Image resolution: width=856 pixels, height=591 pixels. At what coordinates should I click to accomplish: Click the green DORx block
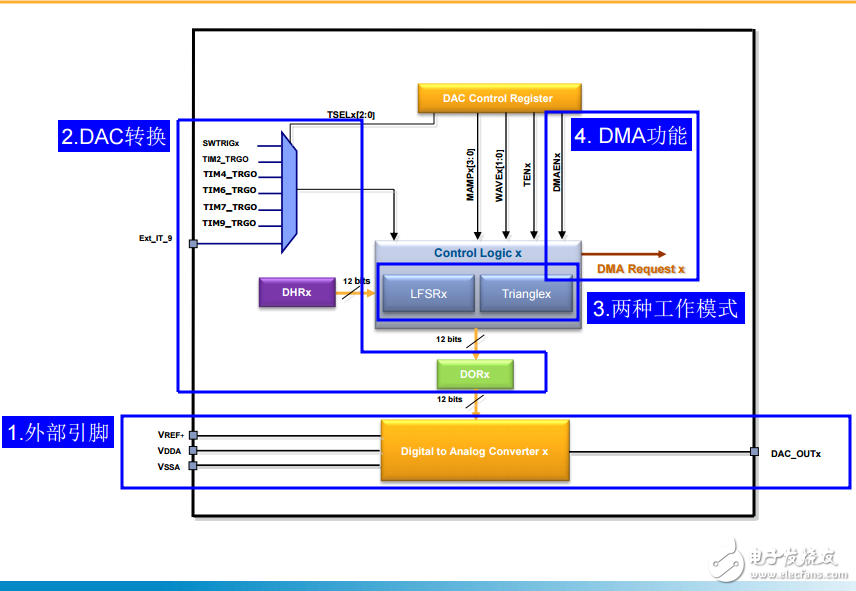(475, 374)
